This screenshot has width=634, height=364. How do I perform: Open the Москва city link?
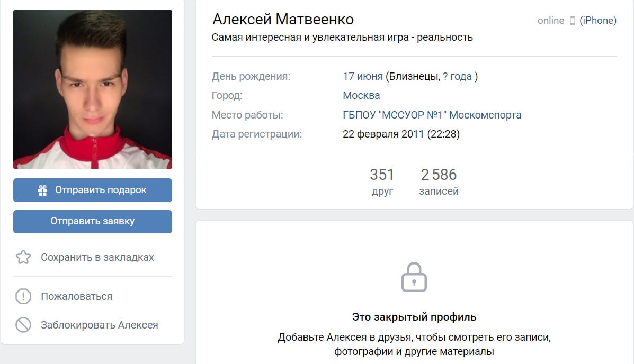pyautogui.click(x=361, y=95)
